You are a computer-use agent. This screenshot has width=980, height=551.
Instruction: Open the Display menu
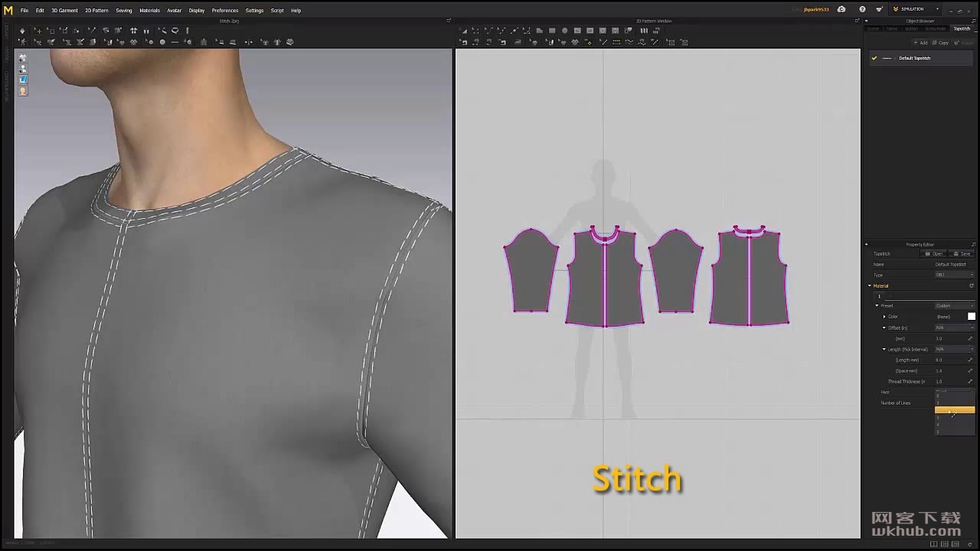(197, 10)
